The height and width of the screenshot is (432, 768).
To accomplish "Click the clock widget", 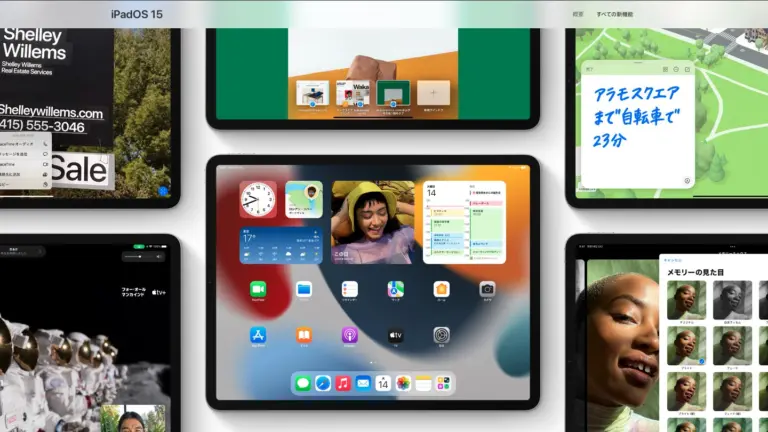I will [258, 199].
